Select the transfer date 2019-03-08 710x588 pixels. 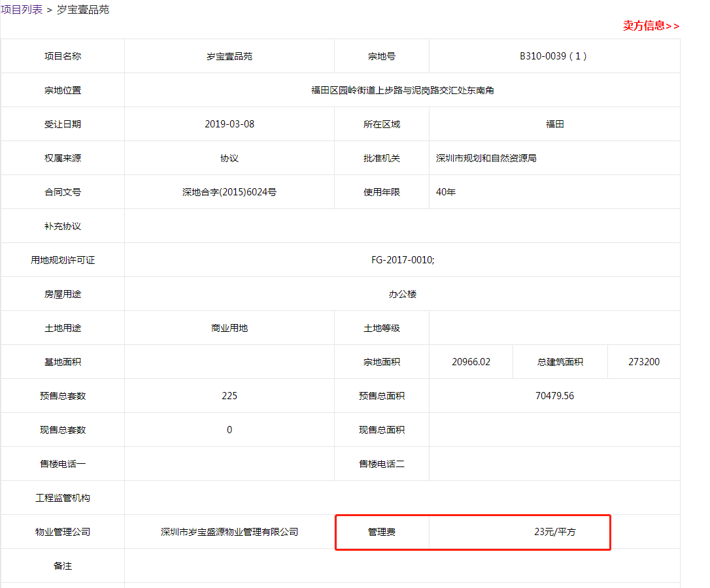[229, 124]
